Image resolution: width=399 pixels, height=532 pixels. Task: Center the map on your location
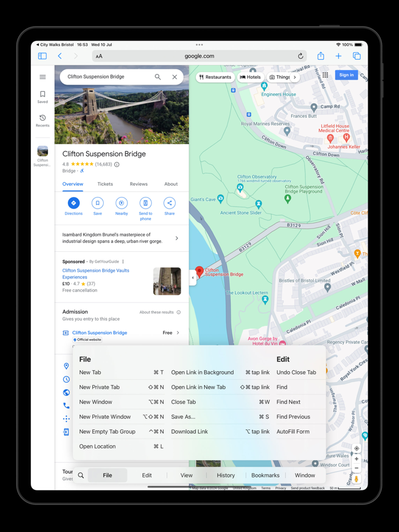point(357,448)
